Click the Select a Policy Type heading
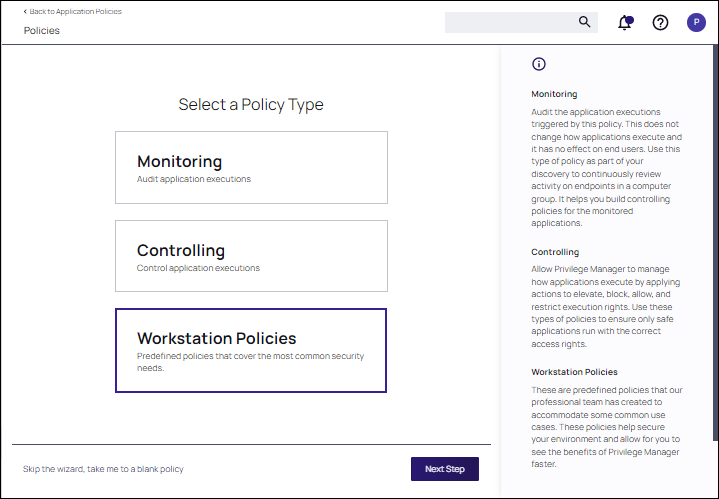The width and height of the screenshot is (719, 499). pos(251,105)
